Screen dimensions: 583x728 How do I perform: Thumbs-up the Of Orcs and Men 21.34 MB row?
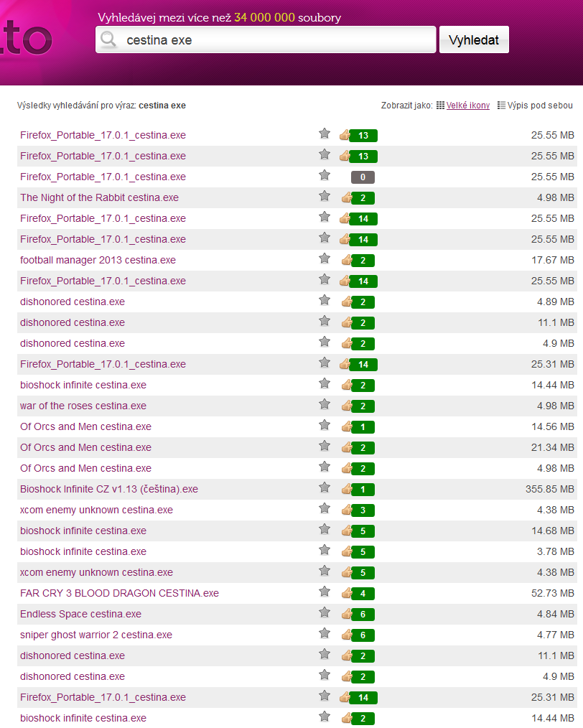click(347, 447)
